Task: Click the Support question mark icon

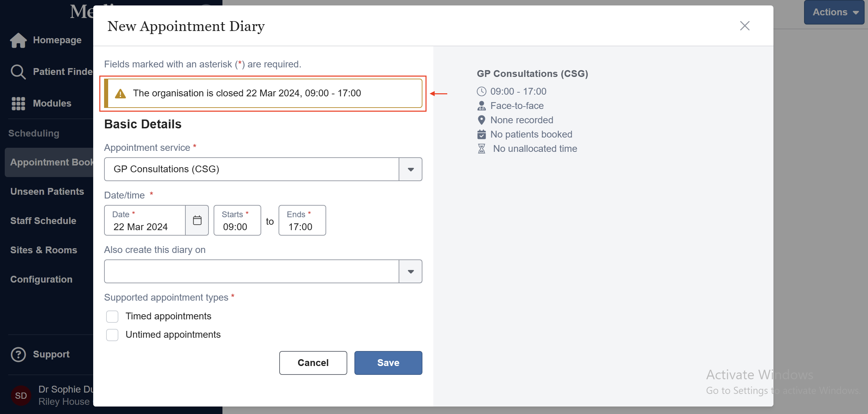Action: 18,354
